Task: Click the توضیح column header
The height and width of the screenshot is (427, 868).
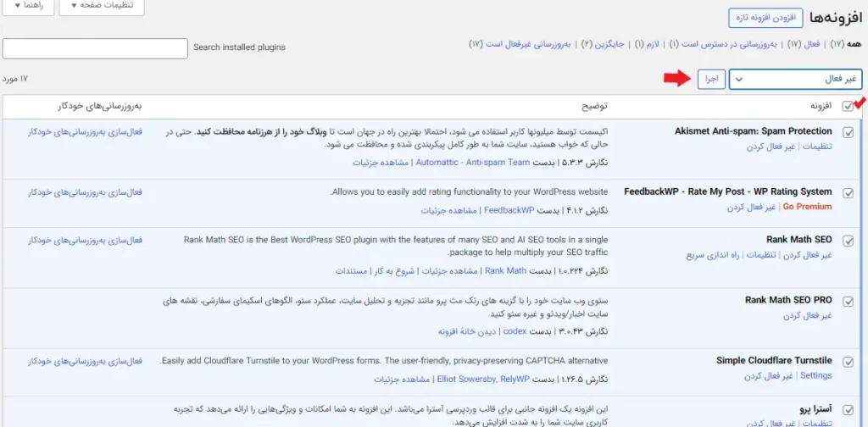Action: click(594, 106)
